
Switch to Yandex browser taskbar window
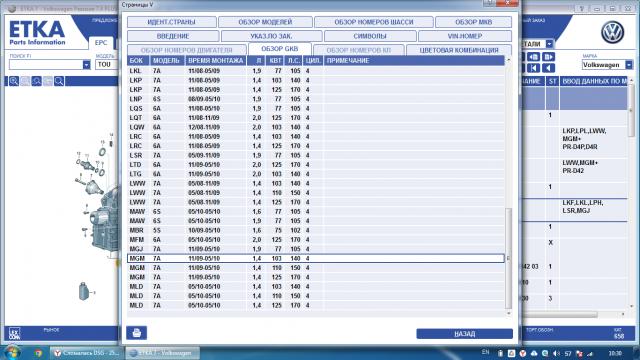point(86,353)
